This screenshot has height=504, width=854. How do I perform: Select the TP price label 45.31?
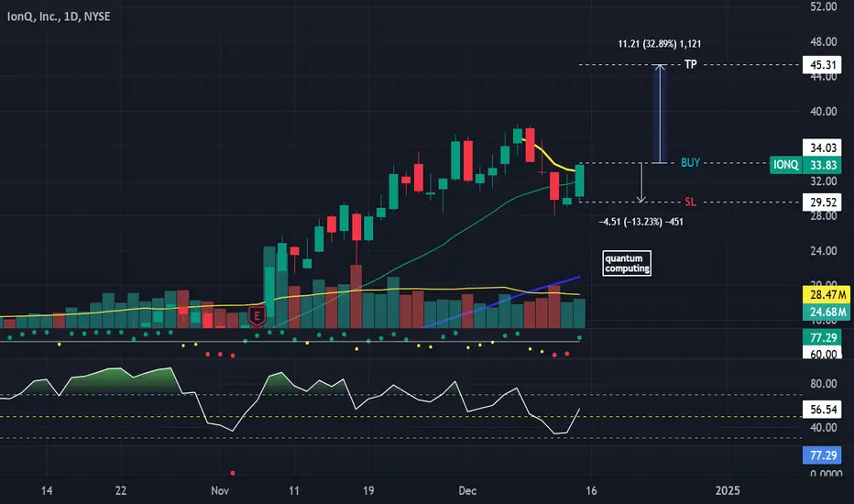point(822,65)
